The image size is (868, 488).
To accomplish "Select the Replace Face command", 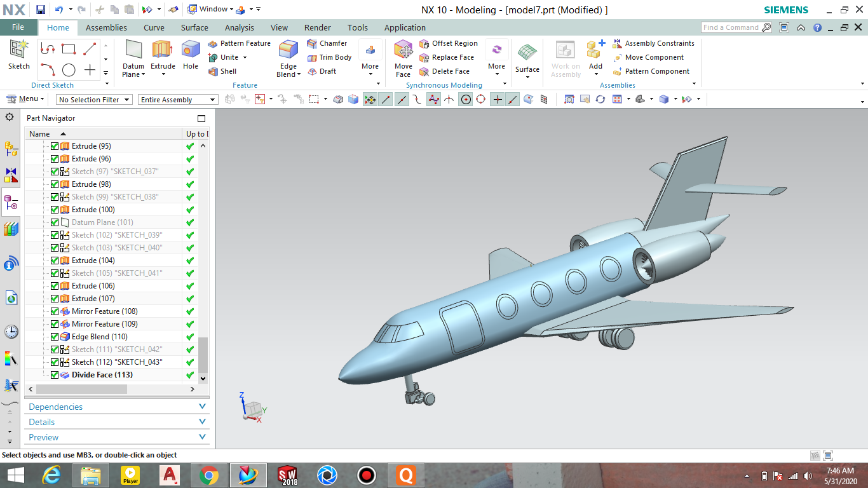I will click(x=447, y=57).
